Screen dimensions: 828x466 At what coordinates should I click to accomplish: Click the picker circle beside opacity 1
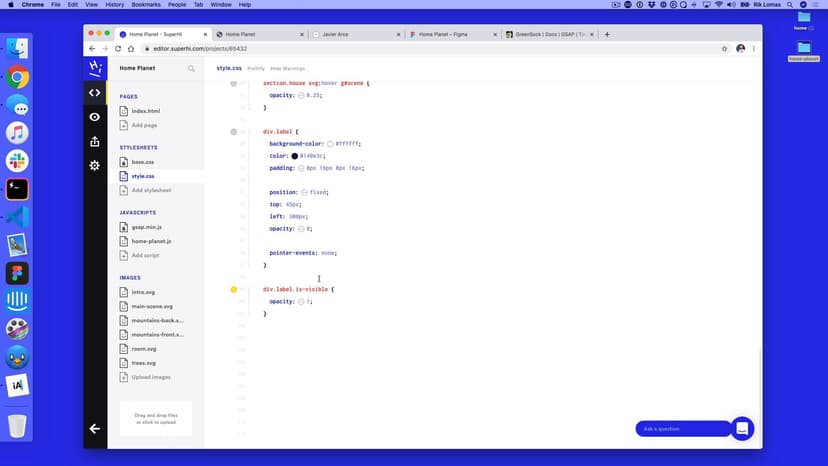click(x=300, y=301)
